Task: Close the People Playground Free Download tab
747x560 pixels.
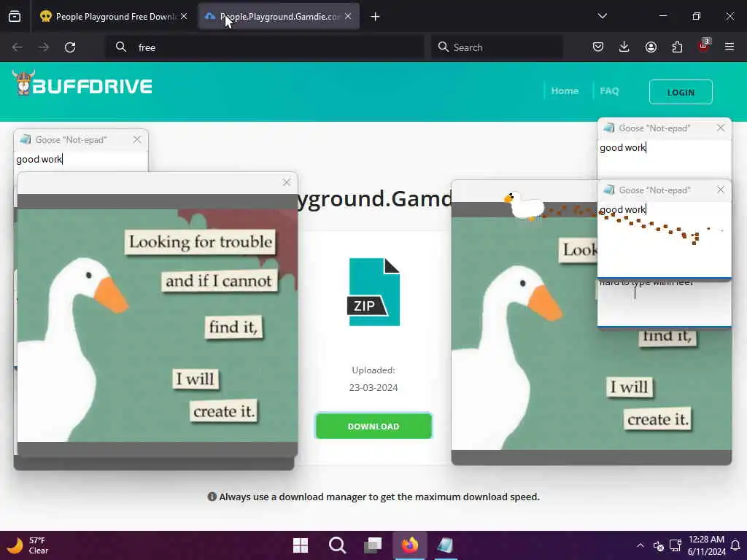Action: tap(184, 16)
